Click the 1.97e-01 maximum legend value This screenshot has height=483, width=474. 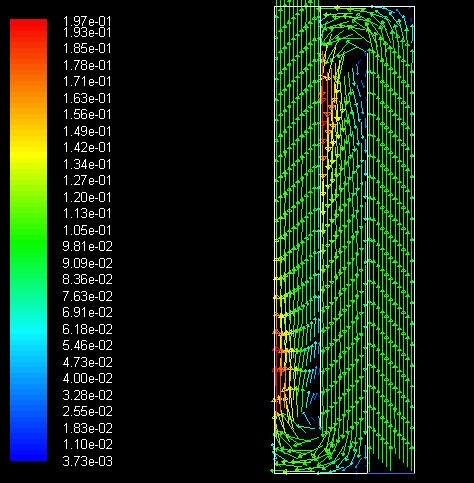pos(87,21)
